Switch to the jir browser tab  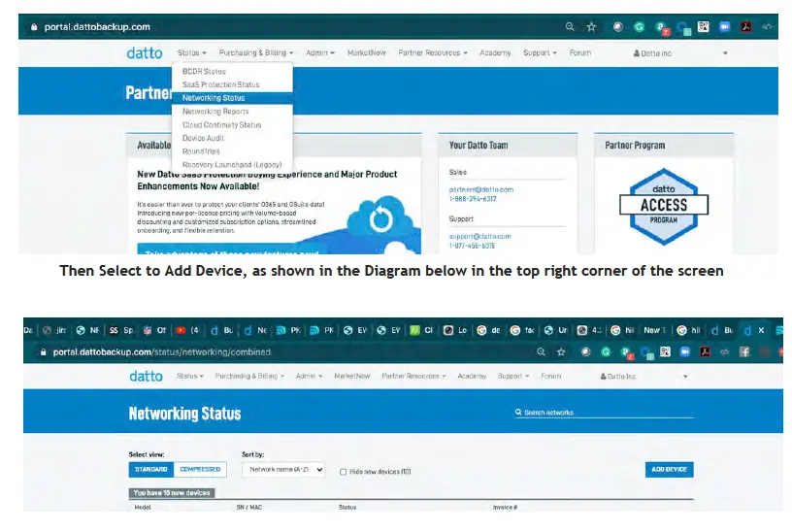click(55, 330)
